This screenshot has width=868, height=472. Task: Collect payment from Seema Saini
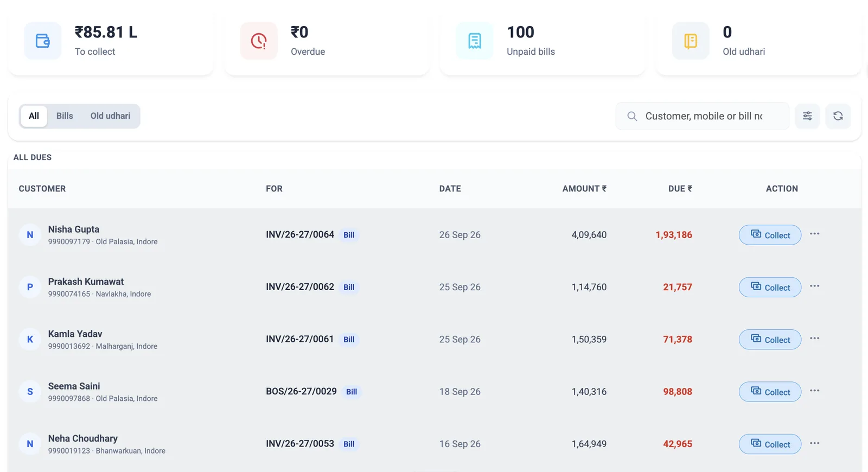(770, 392)
